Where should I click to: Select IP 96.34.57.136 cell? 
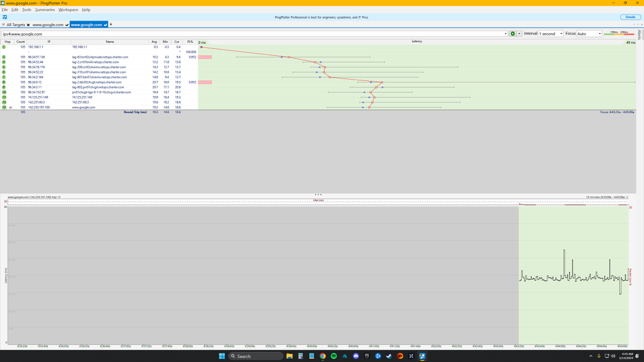click(36, 57)
